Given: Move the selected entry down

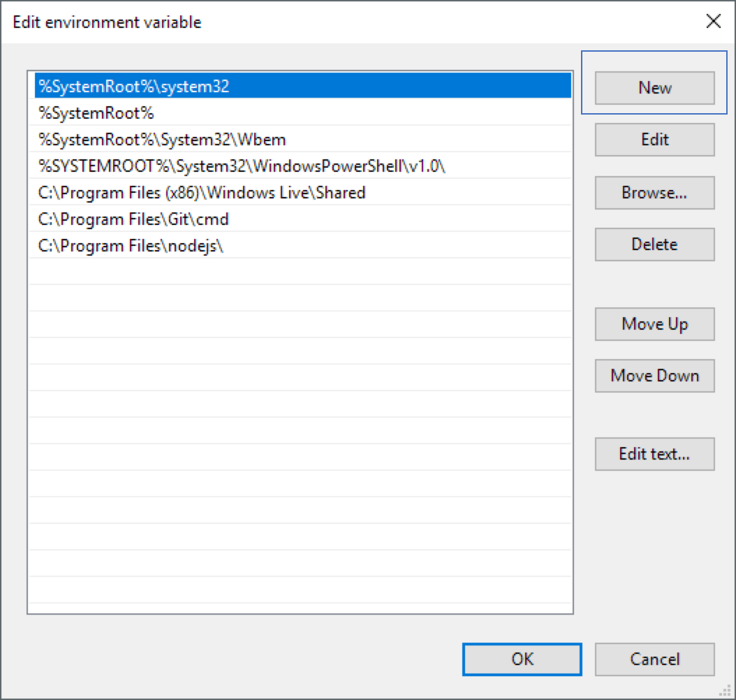Looking at the screenshot, I should pos(654,375).
